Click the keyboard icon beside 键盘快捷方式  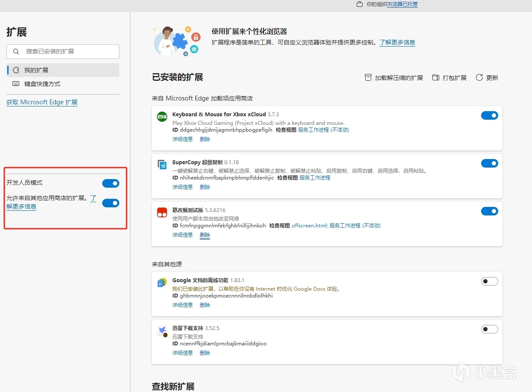(16, 84)
